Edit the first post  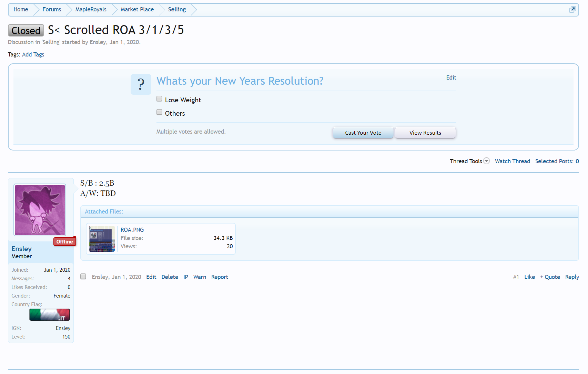151,277
